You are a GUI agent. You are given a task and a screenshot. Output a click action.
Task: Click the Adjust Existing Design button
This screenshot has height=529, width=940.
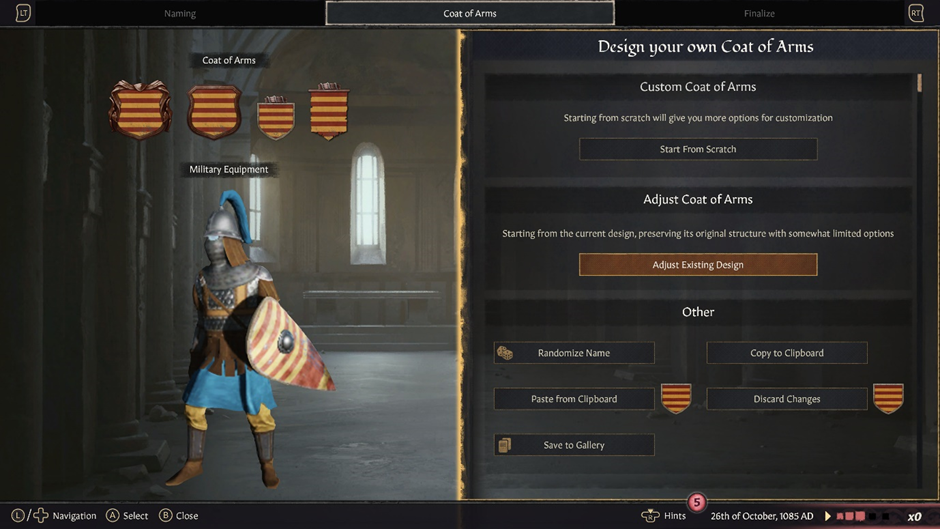pos(698,264)
